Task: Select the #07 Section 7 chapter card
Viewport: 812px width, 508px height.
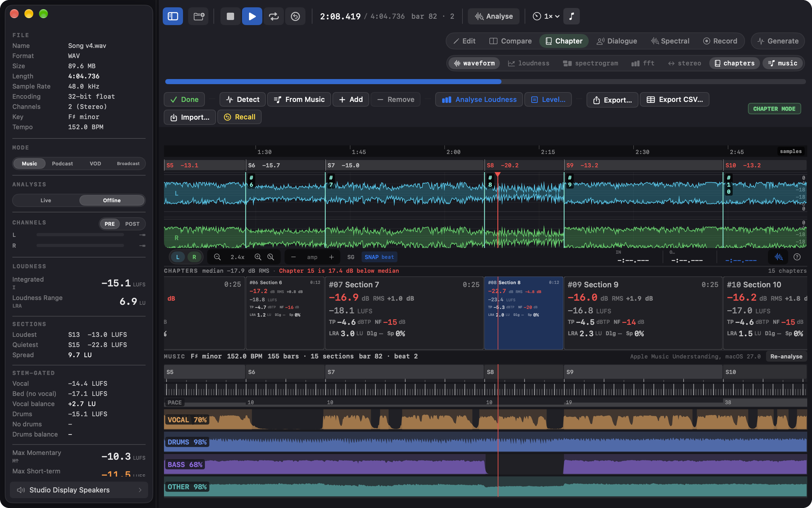Action: pyautogui.click(x=404, y=313)
